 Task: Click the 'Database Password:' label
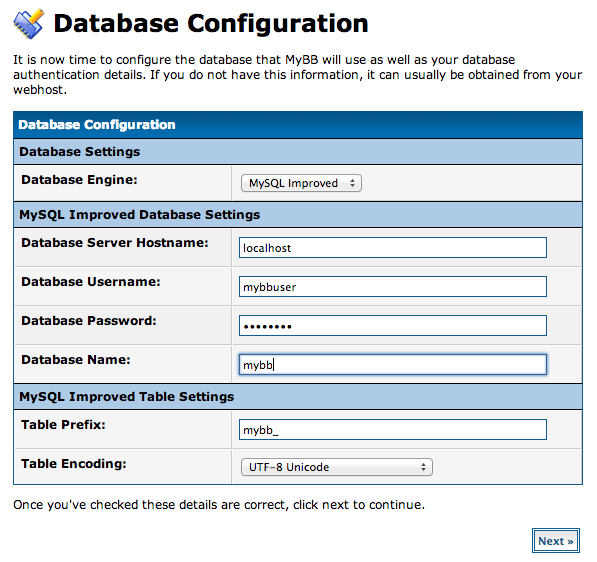(x=89, y=321)
